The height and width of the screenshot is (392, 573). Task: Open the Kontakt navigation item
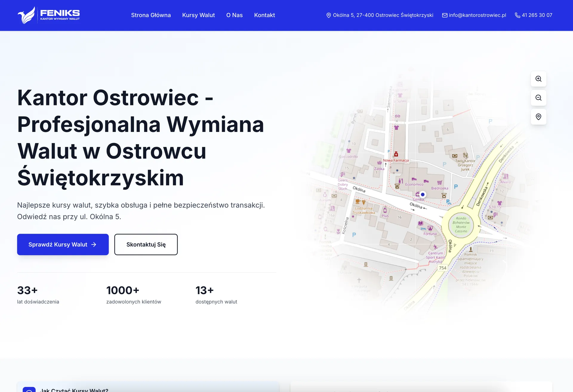click(264, 15)
